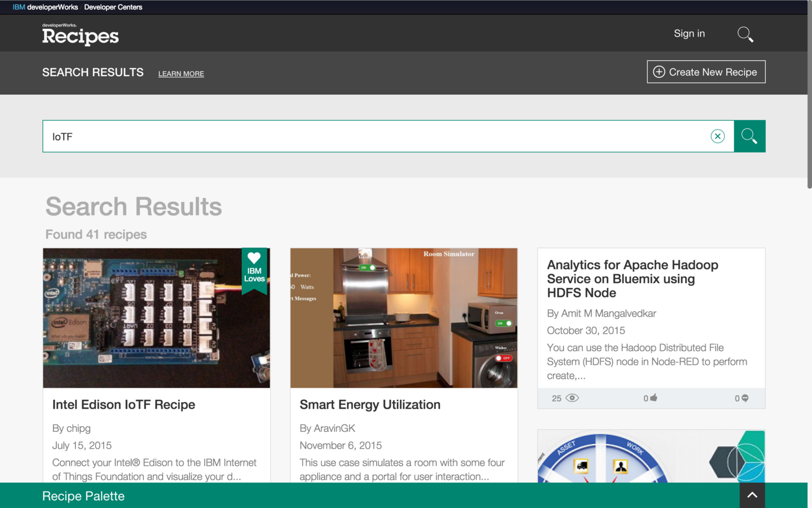Click the views eye icon on Hadoop recipe

click(572, 398)
